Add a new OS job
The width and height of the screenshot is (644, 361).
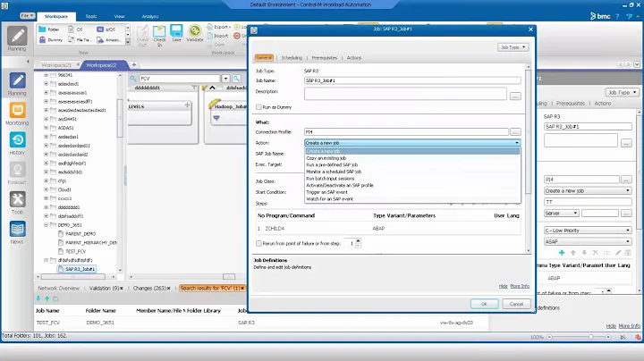pos(75,29)
